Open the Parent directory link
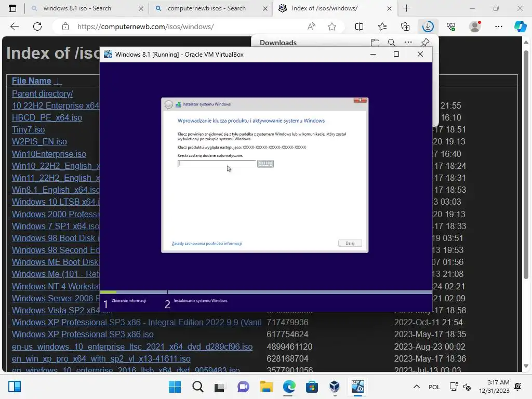Screen dimensions: 532x399 click(43, 94)
